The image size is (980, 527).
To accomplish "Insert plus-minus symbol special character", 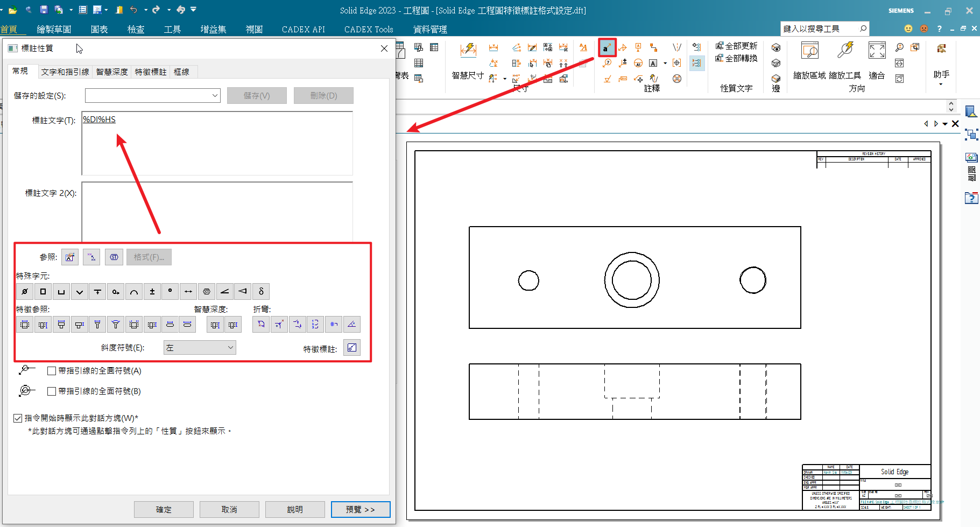I will click(x=152, y=291).
